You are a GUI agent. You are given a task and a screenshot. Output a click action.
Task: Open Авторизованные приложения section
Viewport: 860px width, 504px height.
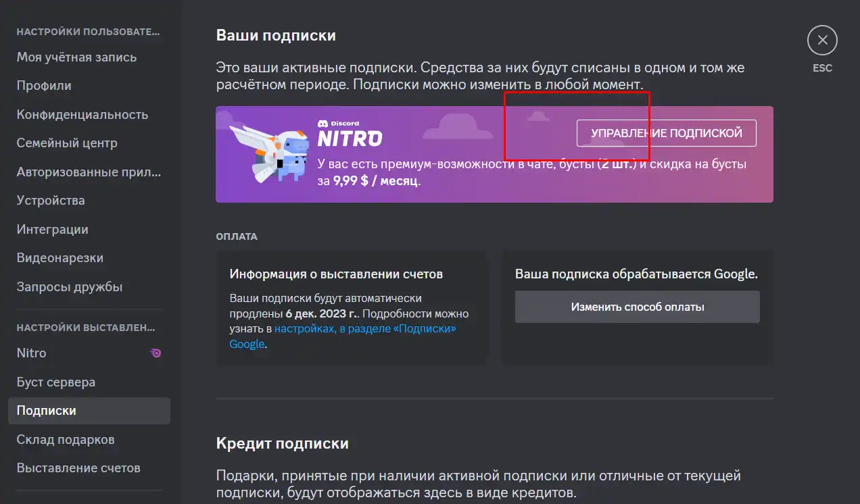[x=89, y=172]
